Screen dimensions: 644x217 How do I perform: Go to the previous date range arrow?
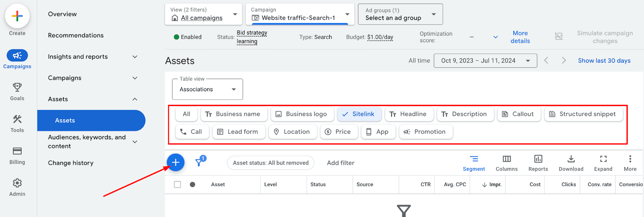[546, 60]
